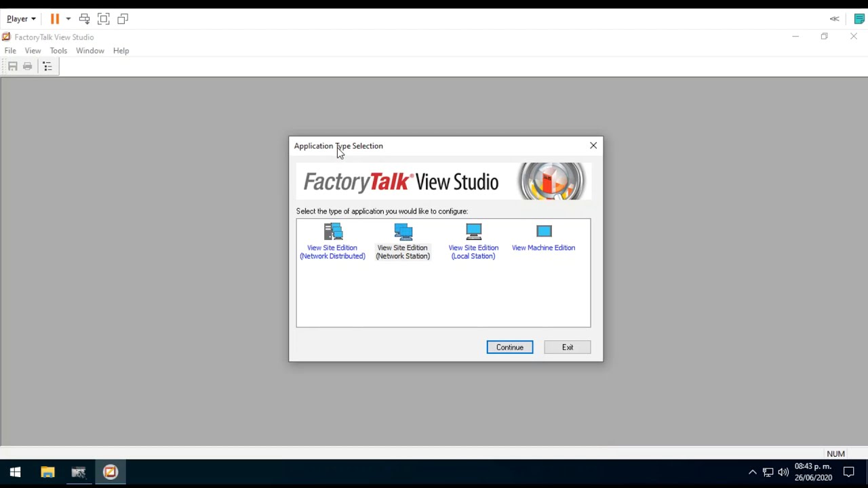This screenshot has width=868, height=488.
Task: Close the Application Type Selection dialog
Action: [x=593, y=146]
